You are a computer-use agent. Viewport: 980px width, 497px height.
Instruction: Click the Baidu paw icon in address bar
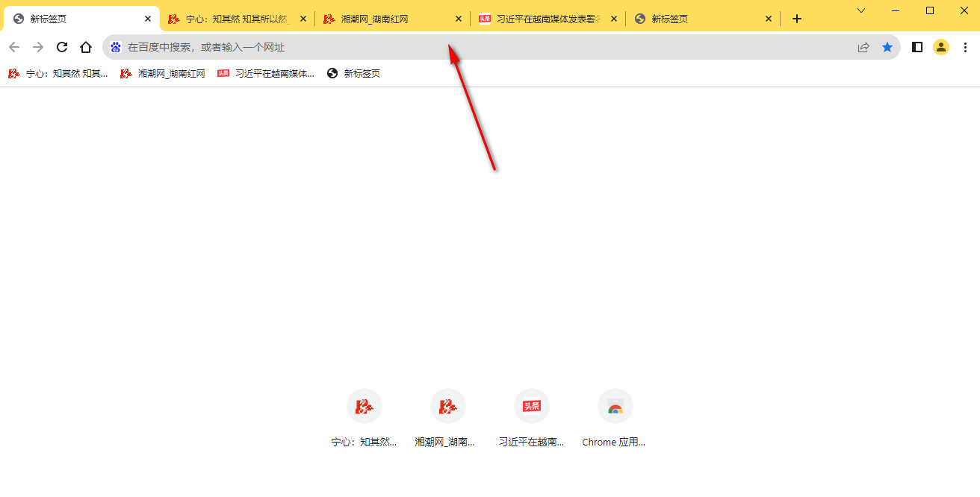[x=116, y=47]
